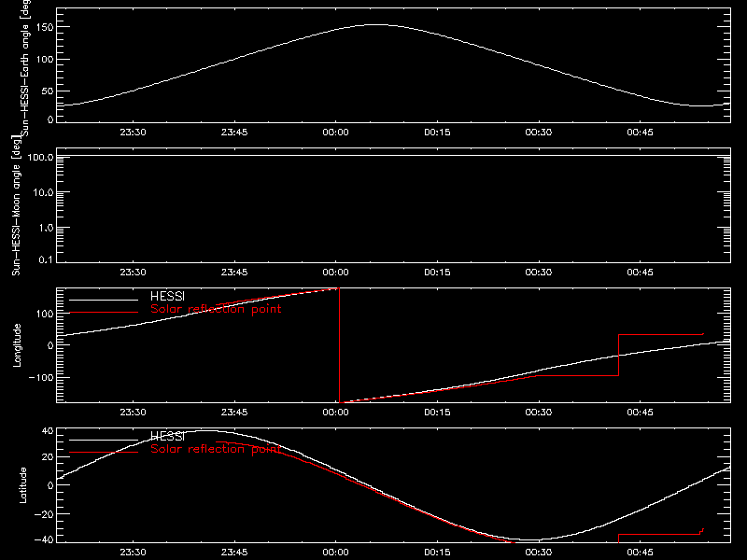Click the 150 tick label on Earth angle plot
The image size is (747, 560).
[45, 28]
